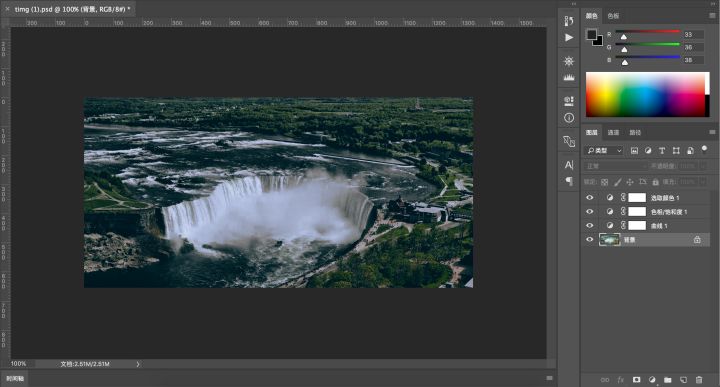This screenshot has width=720, height=387.
Task: Hide the Hue/Saturation 1 layer
Action: (590, 212)
